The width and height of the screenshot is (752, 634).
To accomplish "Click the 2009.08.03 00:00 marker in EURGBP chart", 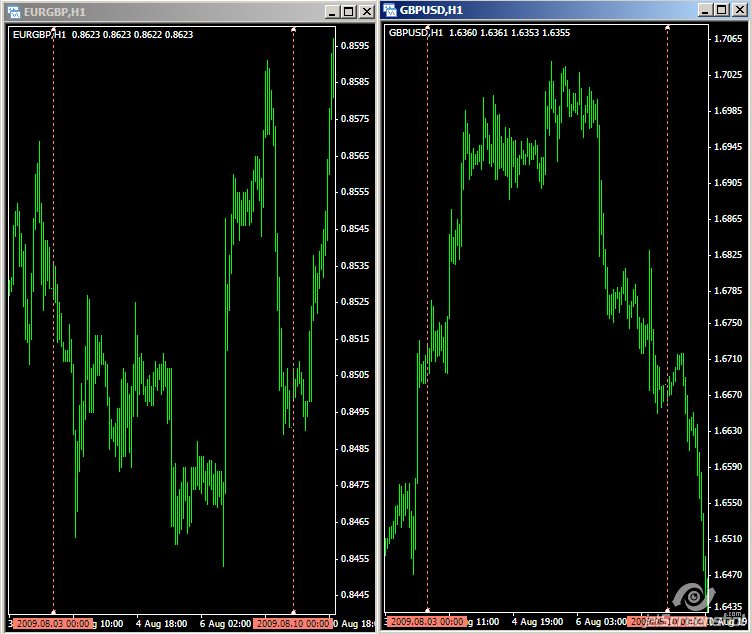I will tap(53, 623).
